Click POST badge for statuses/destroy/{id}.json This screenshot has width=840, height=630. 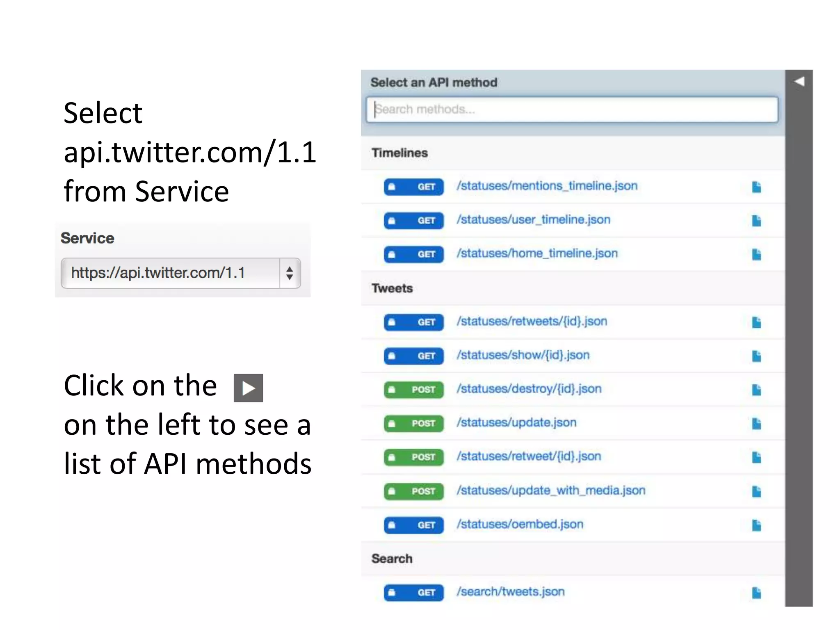point(413,390)
